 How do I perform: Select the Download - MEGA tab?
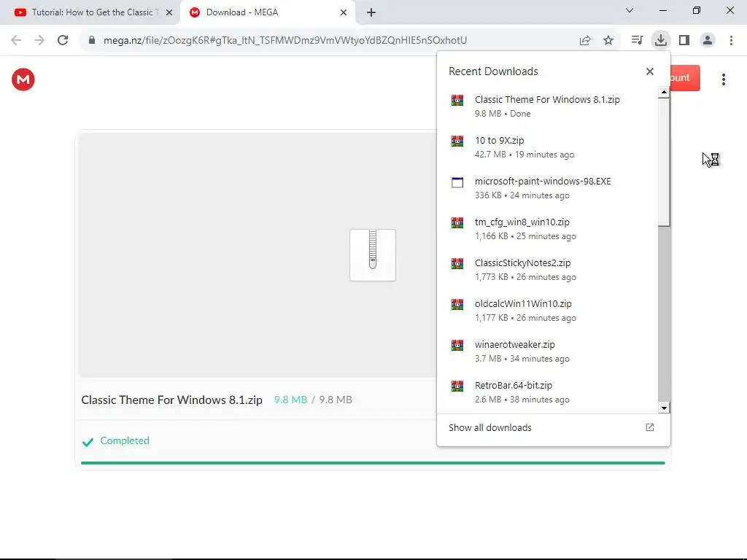[x=267, y=12]
